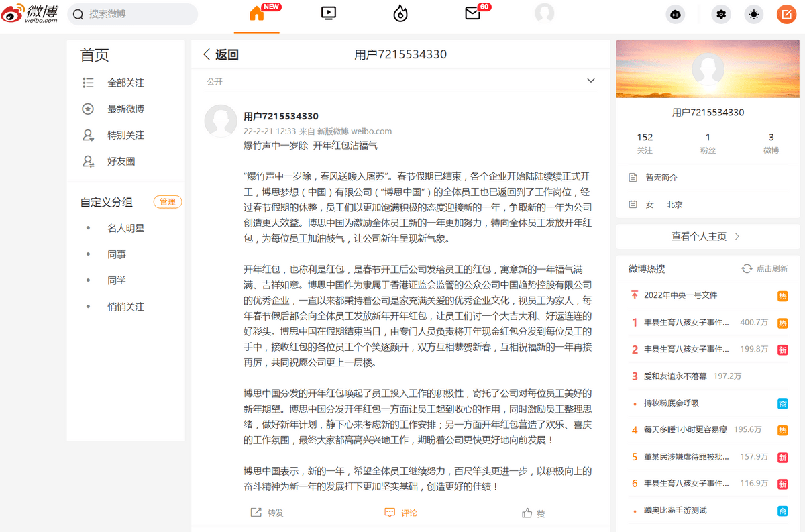805x532 pixels.
Task: Open the messages envelope icon
Action: coord(472,13)
